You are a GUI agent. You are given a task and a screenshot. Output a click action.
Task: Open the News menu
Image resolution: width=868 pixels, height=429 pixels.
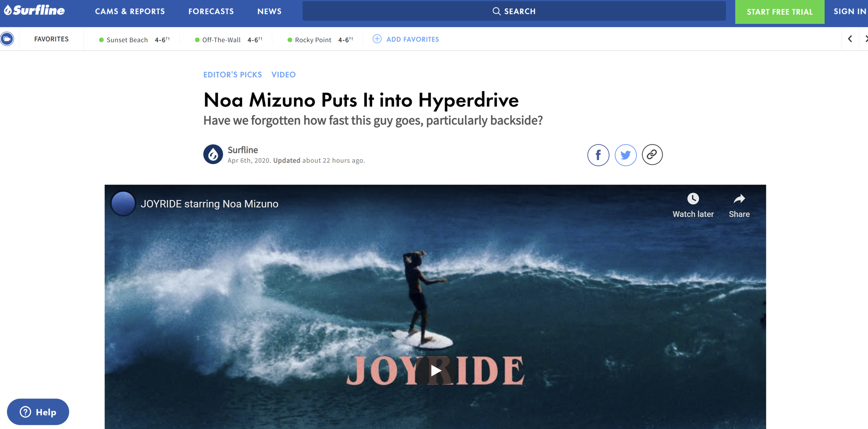(x=269, y=11)
